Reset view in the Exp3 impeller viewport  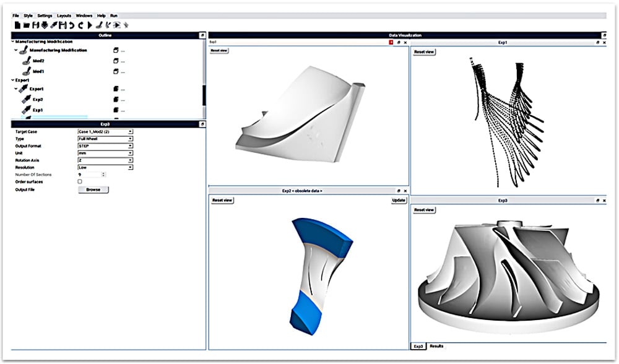424,210
